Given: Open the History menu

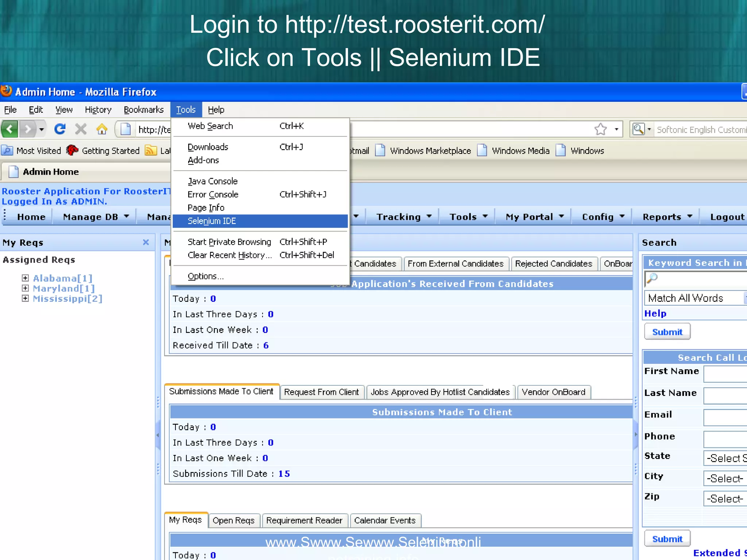Looking at the screenshot, I should 98,110.
